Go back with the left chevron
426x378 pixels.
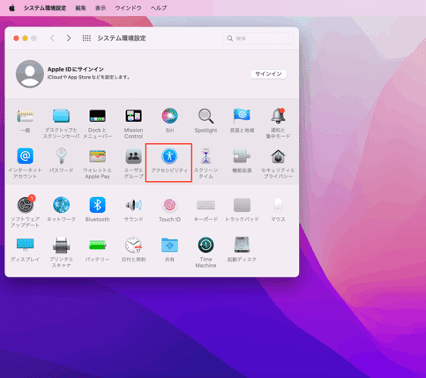pos(52,38)
